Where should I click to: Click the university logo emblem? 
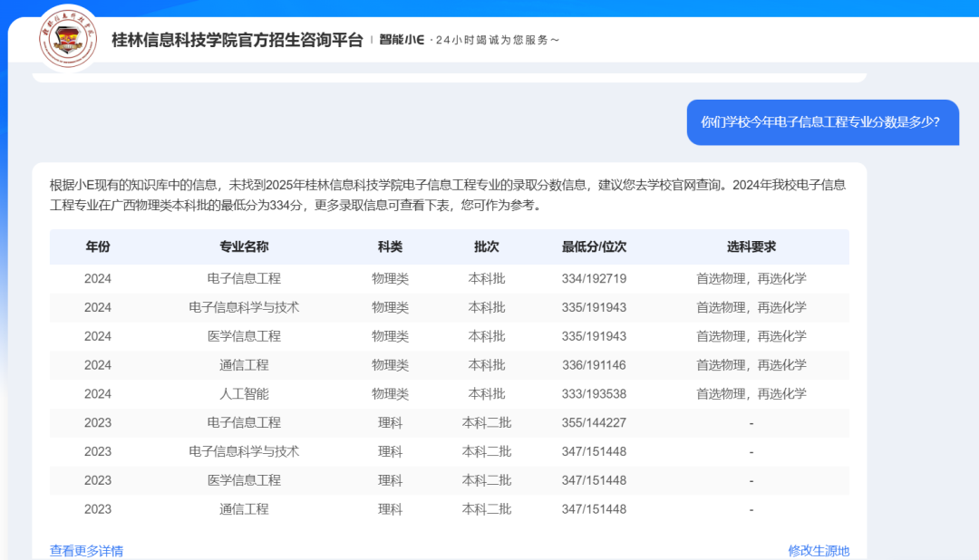click(x=69, y=40)
